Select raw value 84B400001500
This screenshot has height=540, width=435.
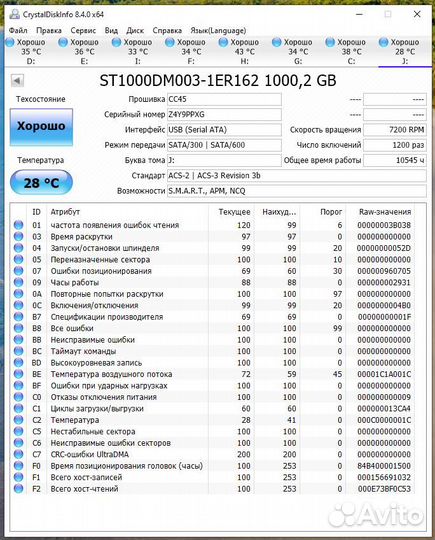click(384, 466)
